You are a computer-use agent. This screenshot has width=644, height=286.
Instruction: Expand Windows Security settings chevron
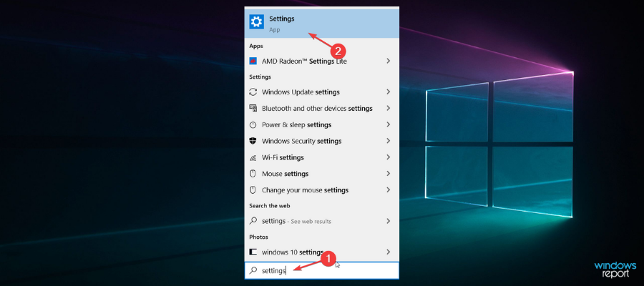pos(388,141)
